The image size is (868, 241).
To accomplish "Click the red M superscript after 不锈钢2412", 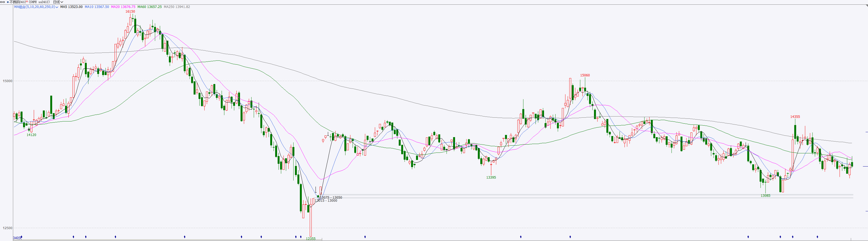I will coord(27,2).
